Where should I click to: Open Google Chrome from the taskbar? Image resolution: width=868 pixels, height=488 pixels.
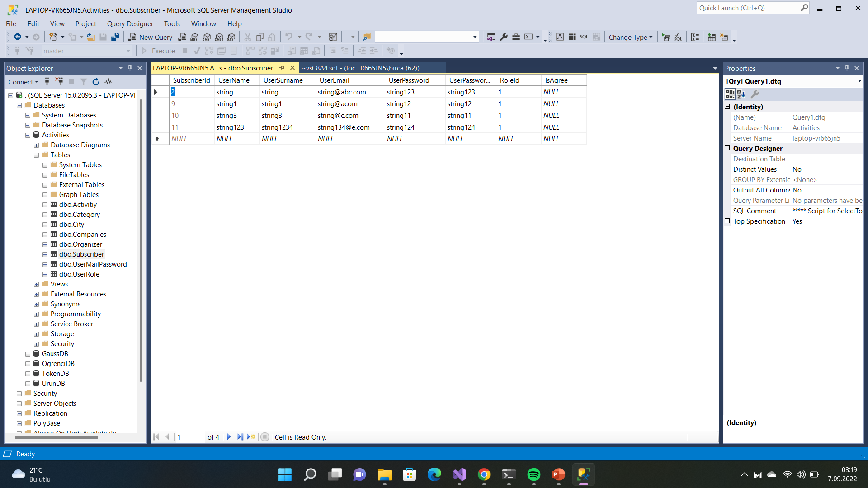point(484,474)
